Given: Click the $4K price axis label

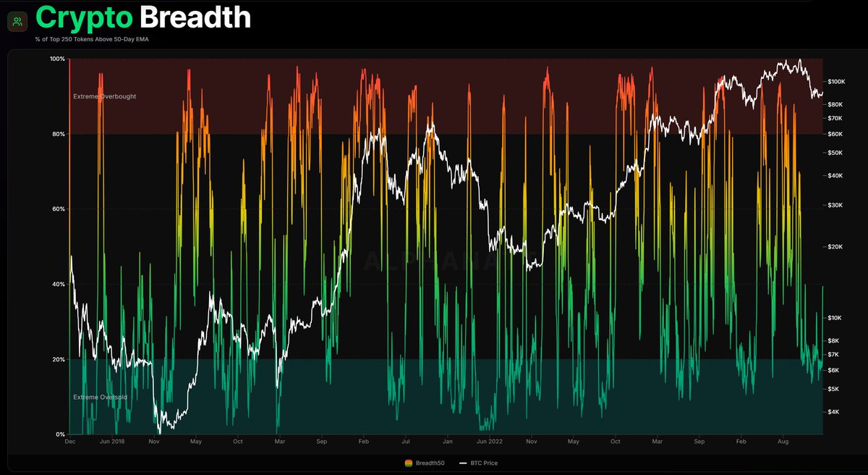Looking at the screenshot, I should click(834, 412).
